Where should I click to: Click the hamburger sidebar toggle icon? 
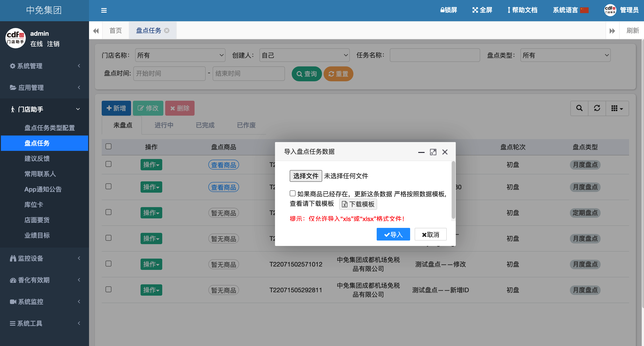[x=104, y=10]
